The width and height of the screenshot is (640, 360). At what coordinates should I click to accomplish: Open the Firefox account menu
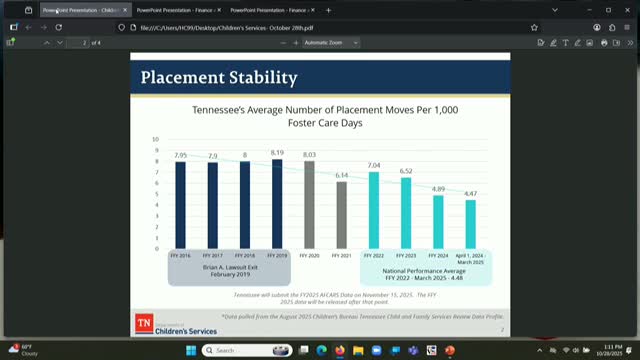point(597,27)
